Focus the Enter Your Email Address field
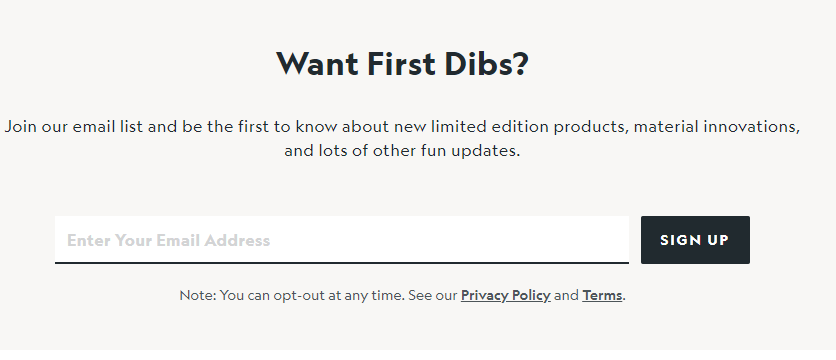This screenshot has height=360, width=836. click(x=342, y=240)
